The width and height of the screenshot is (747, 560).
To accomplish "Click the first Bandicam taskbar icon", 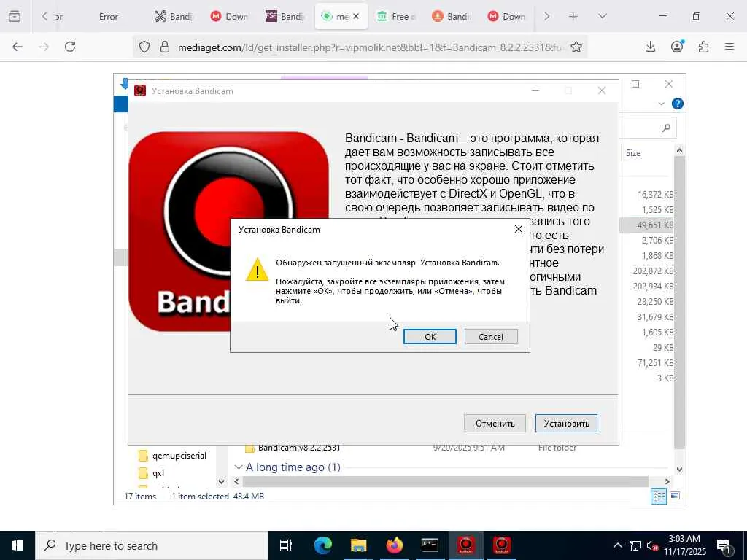I will tap(466, 545).
